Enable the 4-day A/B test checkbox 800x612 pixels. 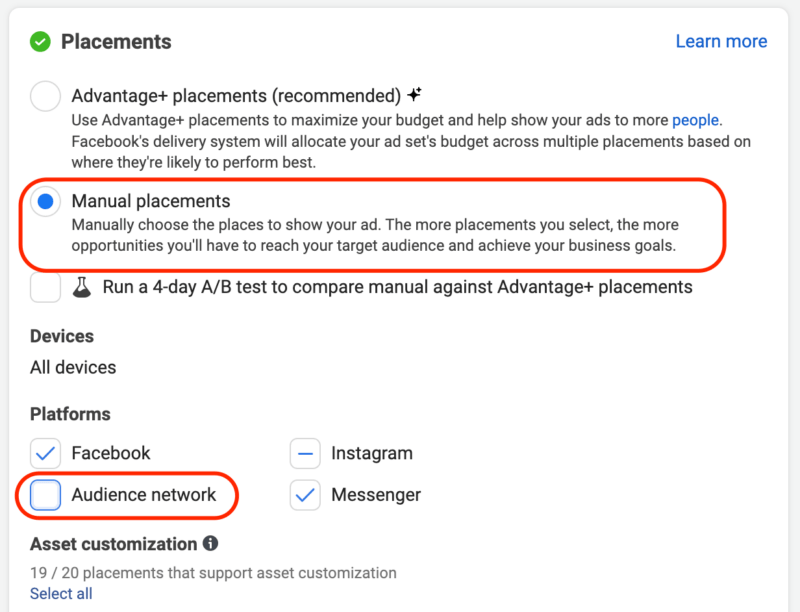(x=45, y=288)
